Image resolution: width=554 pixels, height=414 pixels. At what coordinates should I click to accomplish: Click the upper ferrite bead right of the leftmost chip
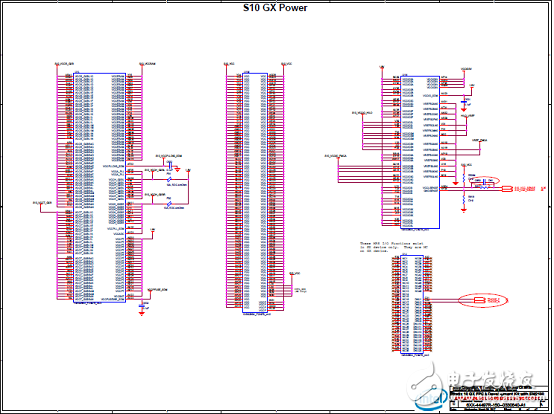(170, 179)
